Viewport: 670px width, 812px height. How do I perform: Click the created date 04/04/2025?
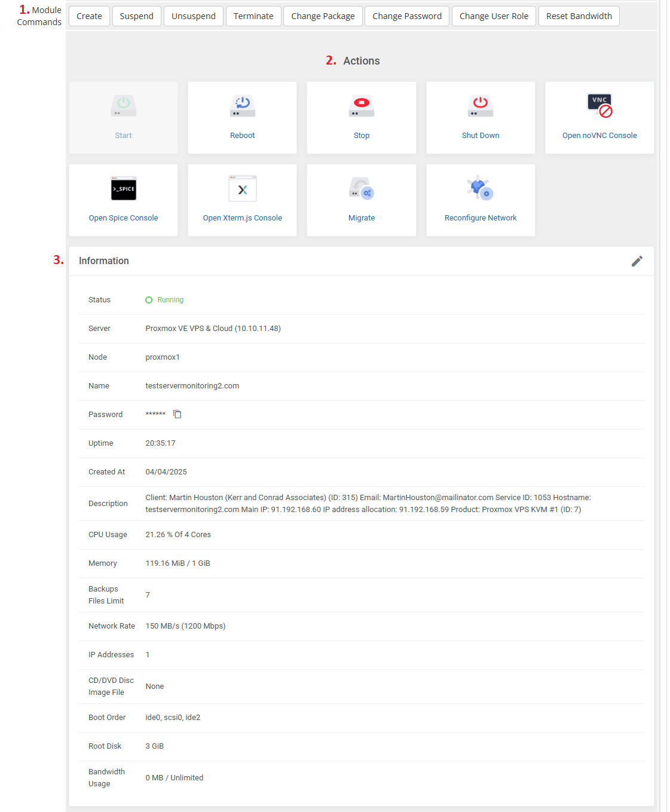pos(166,472)
